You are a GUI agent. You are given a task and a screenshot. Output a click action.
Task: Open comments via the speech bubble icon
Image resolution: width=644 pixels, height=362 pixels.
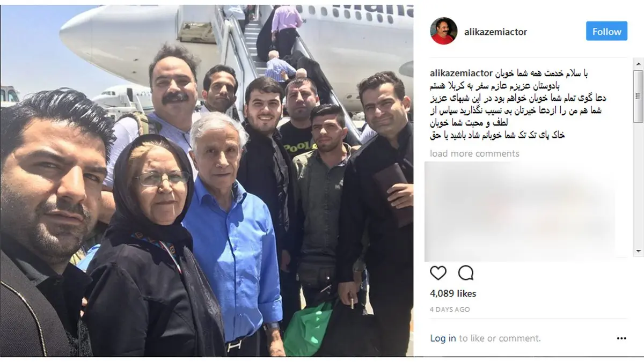[466, 273]
